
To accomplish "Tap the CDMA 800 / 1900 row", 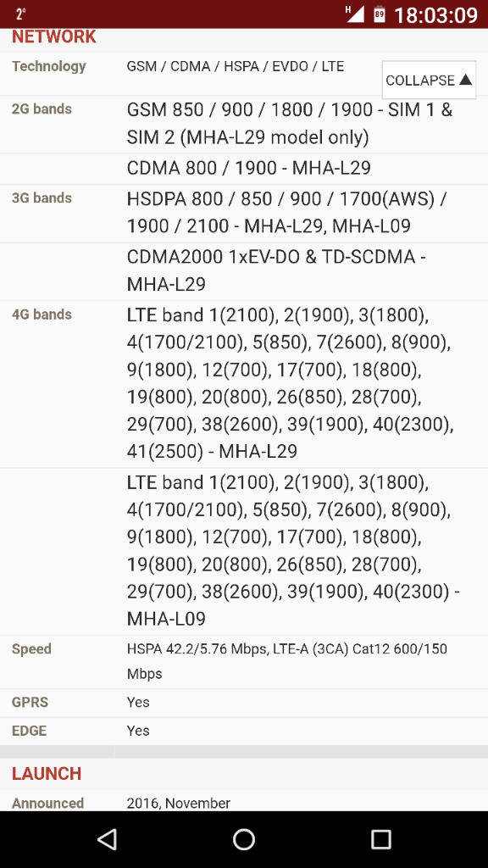I will 244,169.
